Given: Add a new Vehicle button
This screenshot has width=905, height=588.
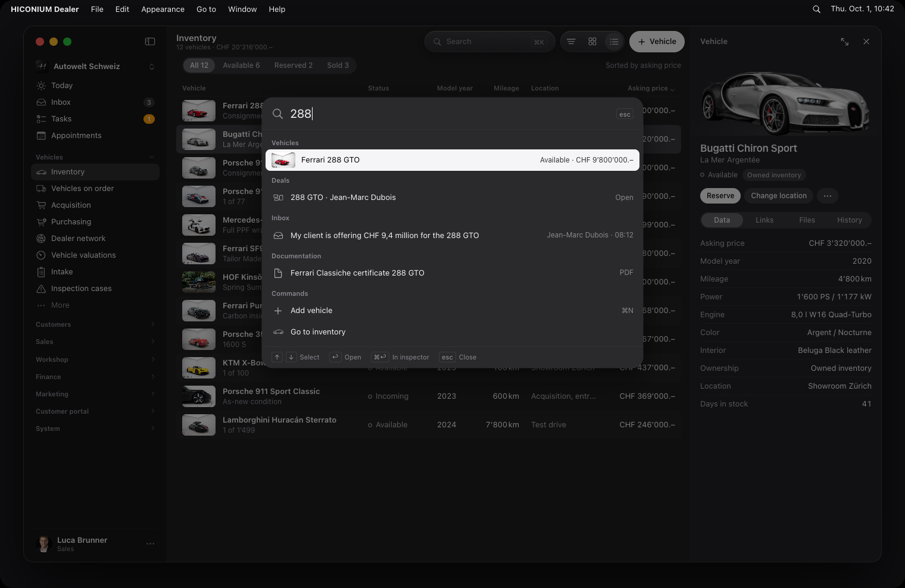Looking at the screenshot, I should tap(657, 42).
